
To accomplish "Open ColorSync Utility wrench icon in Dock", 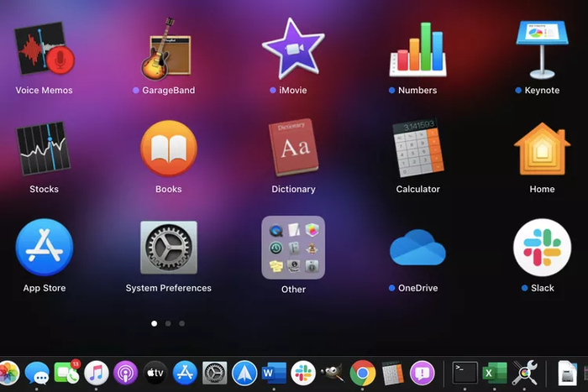I will pos(524,374).
